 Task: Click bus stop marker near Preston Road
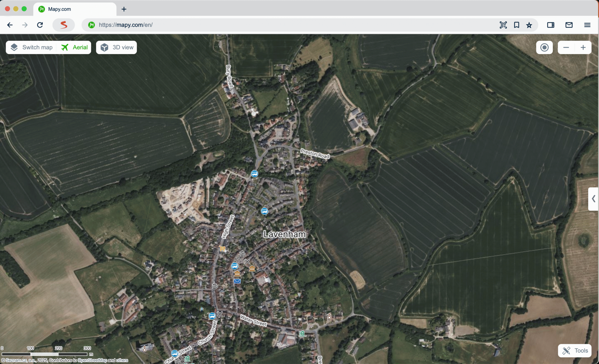(x=255, y=174)
